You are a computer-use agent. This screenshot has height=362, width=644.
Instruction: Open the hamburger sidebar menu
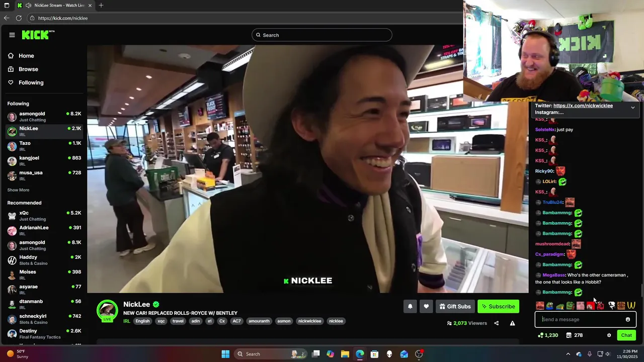click(12, 35)
